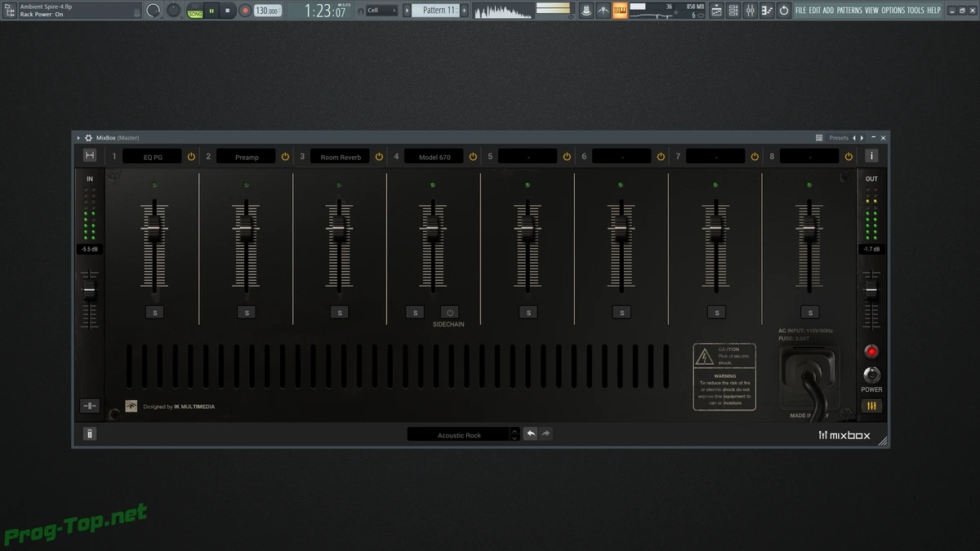Open slot 1 EQ PG processor selector
This screenshot has width=980, height=551.
(x=152, y=156)
